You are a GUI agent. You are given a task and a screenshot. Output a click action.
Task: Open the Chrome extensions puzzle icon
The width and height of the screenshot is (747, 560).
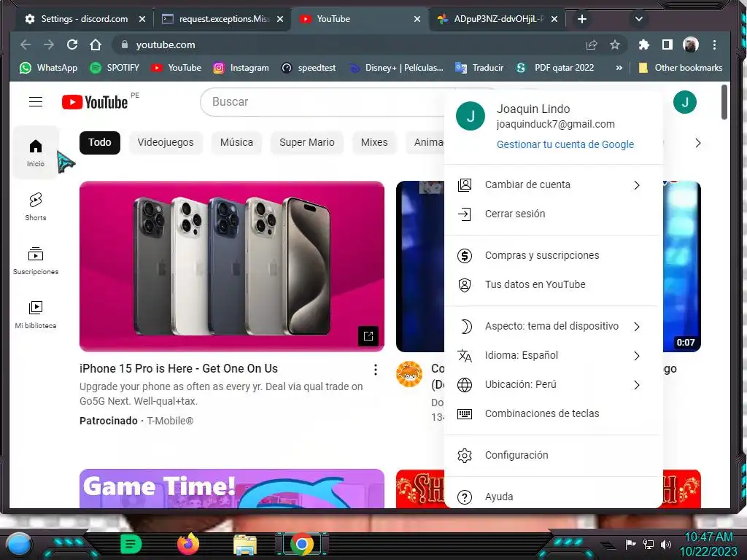click(x=644, y=44)
